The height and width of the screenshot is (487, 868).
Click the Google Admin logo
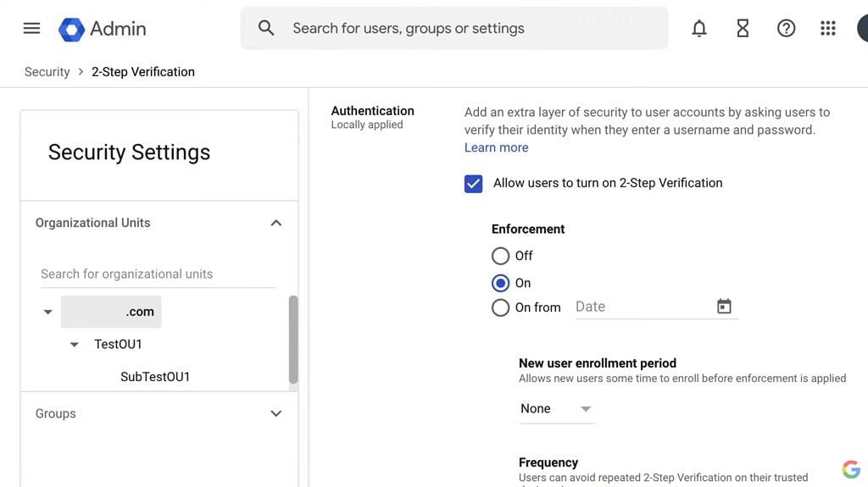[x=103, y=29]
